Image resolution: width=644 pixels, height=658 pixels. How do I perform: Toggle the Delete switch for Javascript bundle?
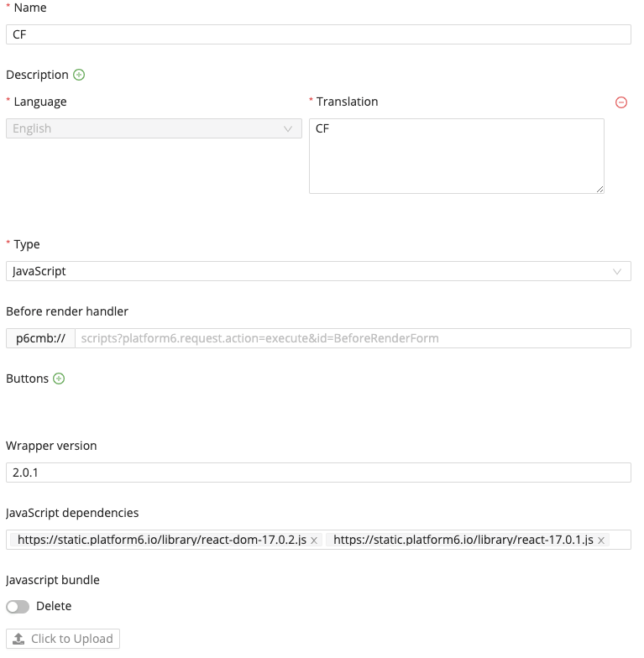[18, 607]
